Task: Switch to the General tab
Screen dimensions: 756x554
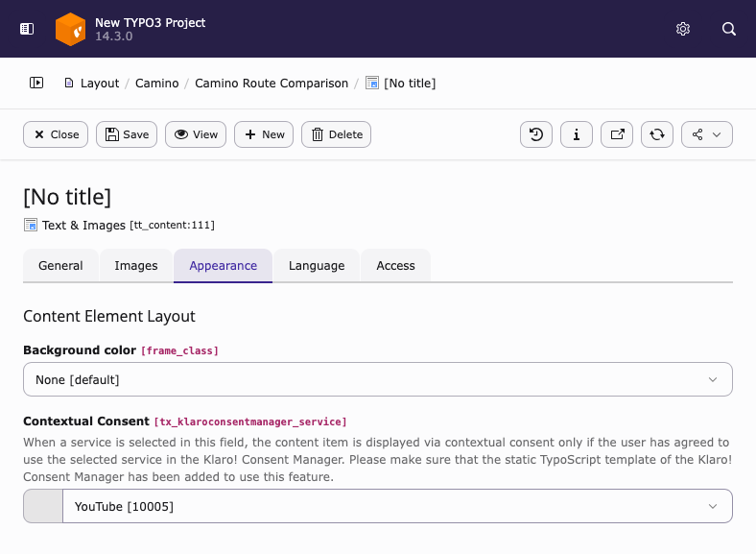Action: (x=60, y=265)
